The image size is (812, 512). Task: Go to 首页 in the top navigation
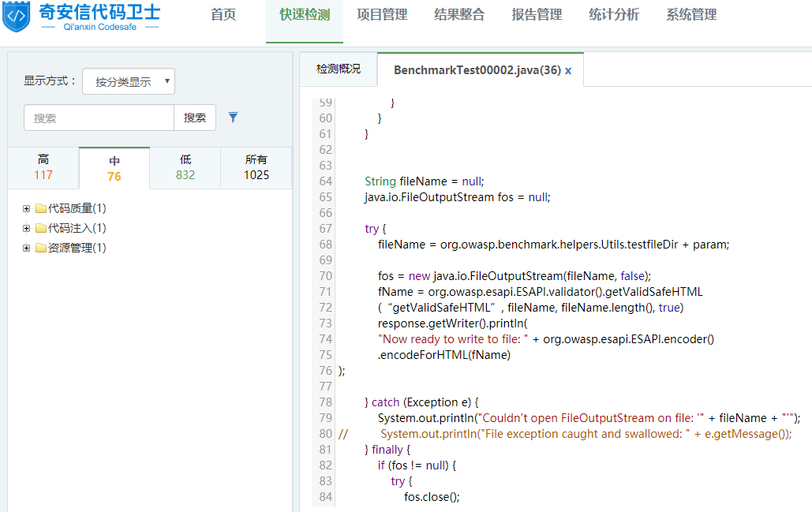click(223, 15)
